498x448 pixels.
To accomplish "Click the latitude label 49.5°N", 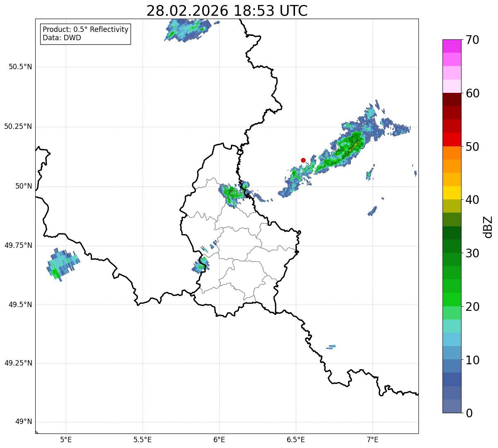I will pyautogui.click(x=20, y=305).
